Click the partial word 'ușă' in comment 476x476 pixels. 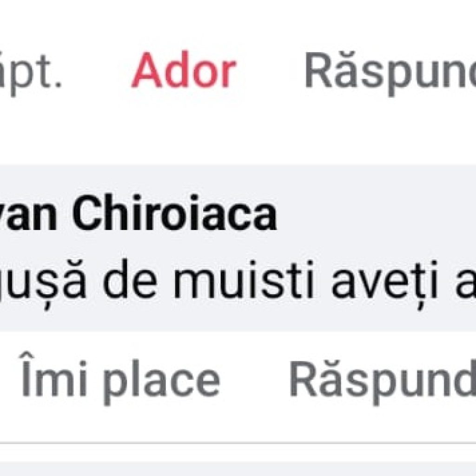pos(42,282)
